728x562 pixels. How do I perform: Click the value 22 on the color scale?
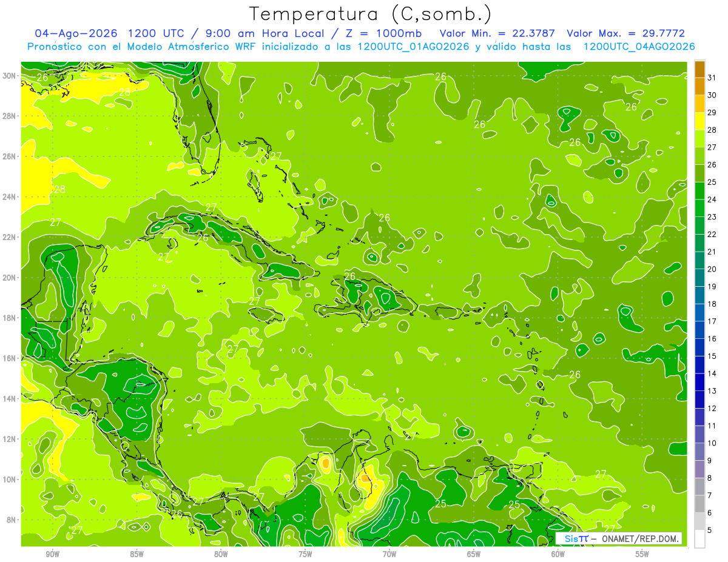[x=712, y=234]
